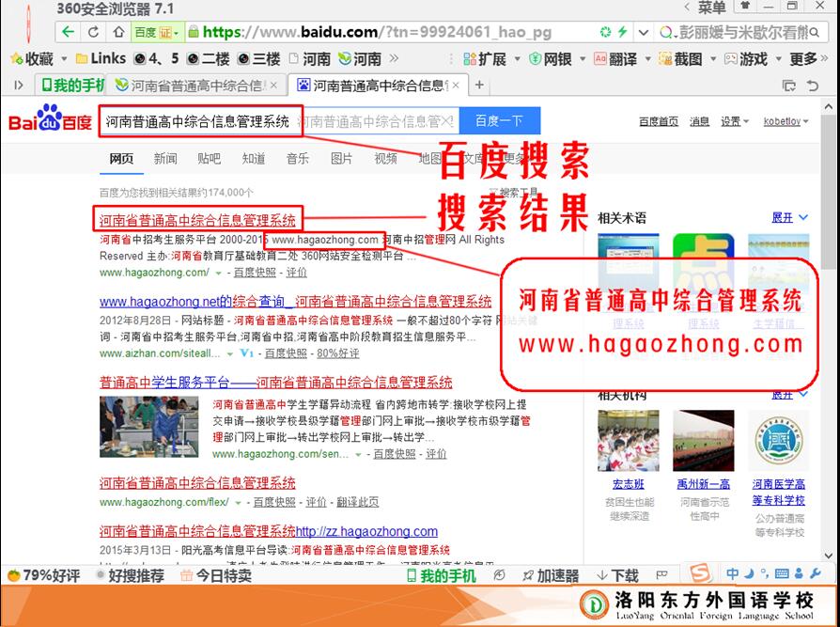Select the 新闻 search category
This screenshot has width=840, height=627.
pyautogui.click(x=165, y=158)
